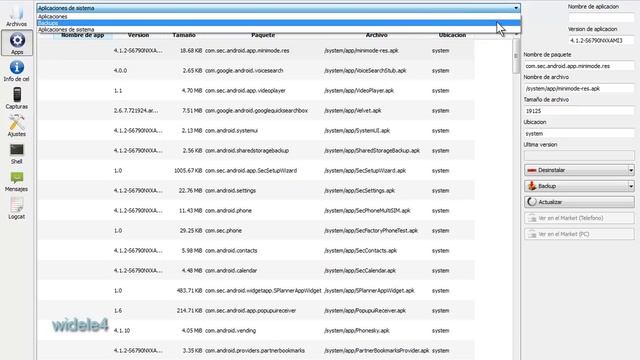640x360 pixels.
Task: Click the Market (PC) button icon
Action: 532,234
